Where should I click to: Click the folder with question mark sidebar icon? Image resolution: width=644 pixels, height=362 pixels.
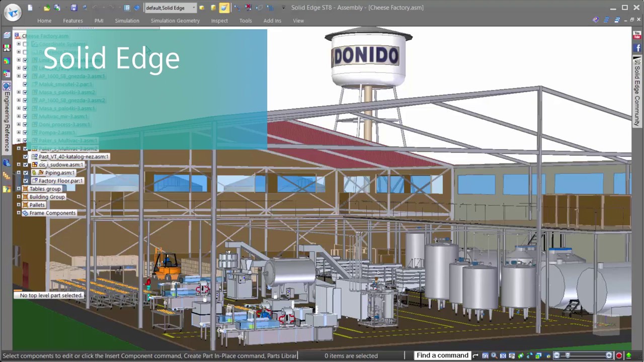tap(7, 189)
